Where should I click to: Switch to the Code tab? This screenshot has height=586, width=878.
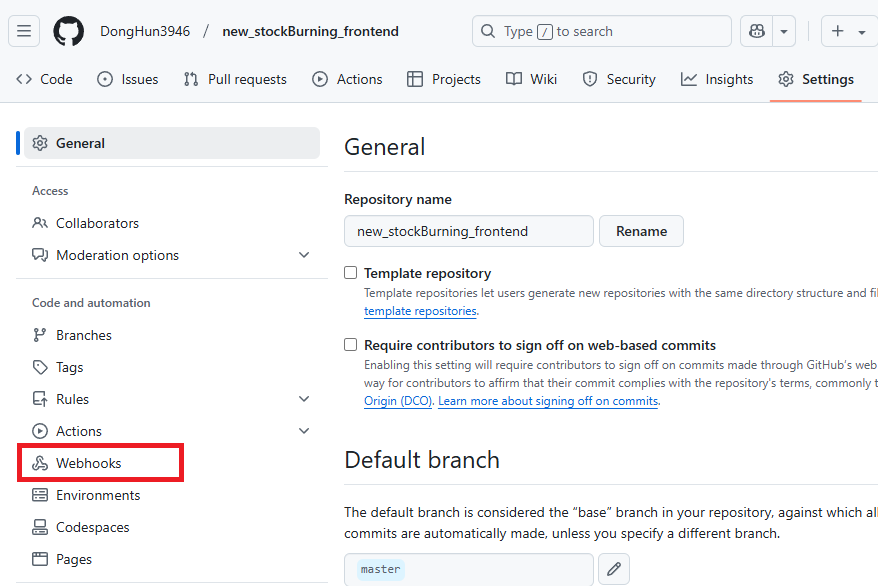point(44,79)
